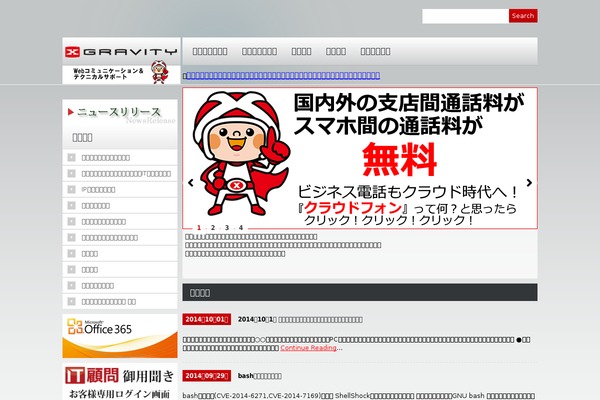Open the post titled 2014 10 1
This screenshot has width=600, height=400.
coord(300,319)
